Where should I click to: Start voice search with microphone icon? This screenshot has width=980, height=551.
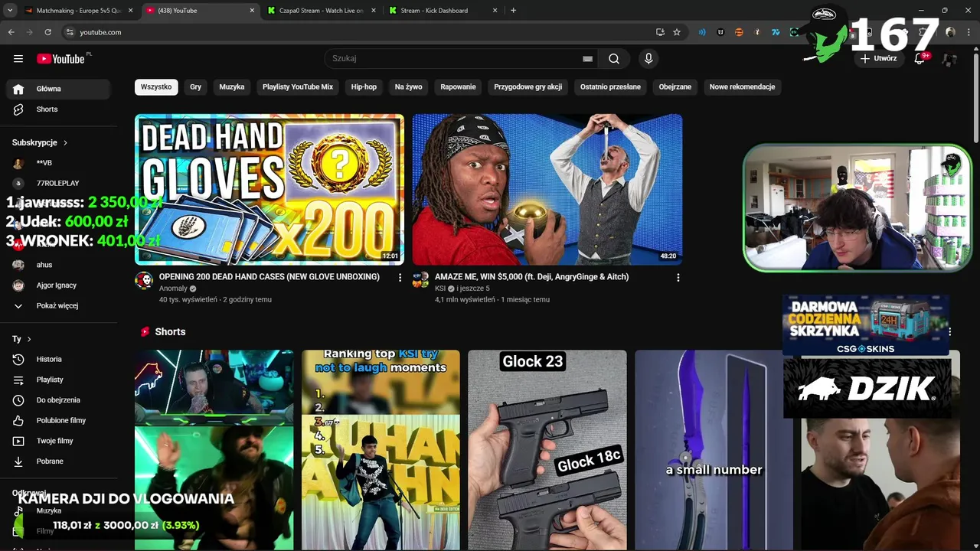coord(648,59)
